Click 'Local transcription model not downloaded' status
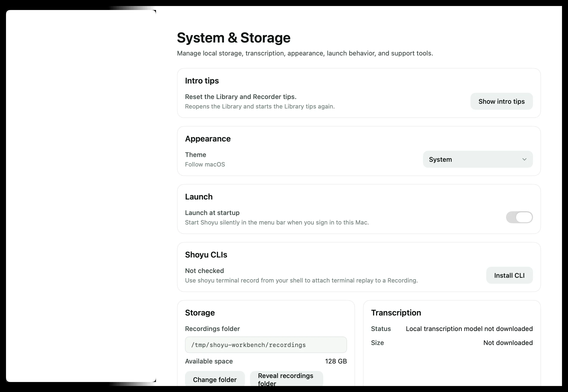 (x=469, y=328)
